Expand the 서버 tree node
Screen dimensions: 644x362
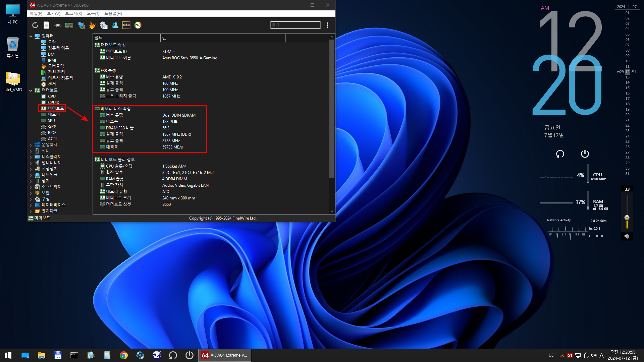pyautogui.click(x=31, y=151)
